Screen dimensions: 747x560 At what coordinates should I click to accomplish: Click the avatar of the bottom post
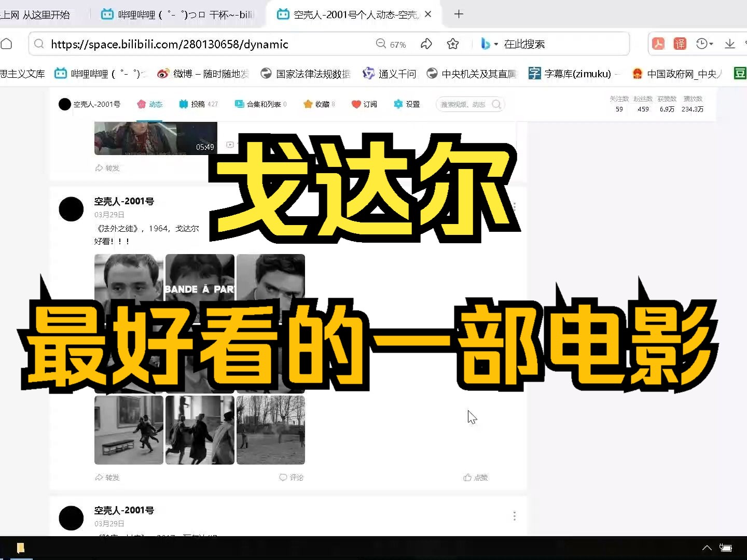tap(71, 518)
